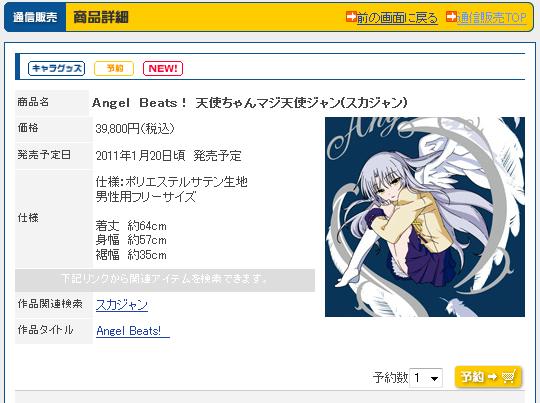Click the 発売予定日 release date value
Image resolution: width=540 pixels, height=403 pixels.
click(168, 156)
